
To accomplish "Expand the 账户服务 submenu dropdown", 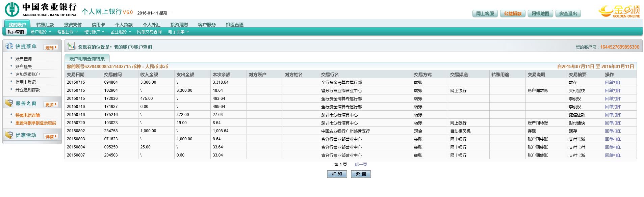I will click(41, 32).
